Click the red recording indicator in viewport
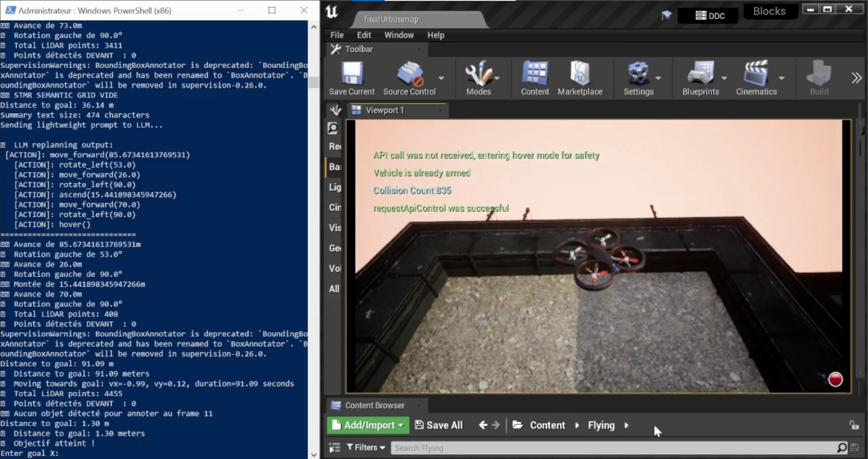 pyautogui.click(x=835, y=379)
